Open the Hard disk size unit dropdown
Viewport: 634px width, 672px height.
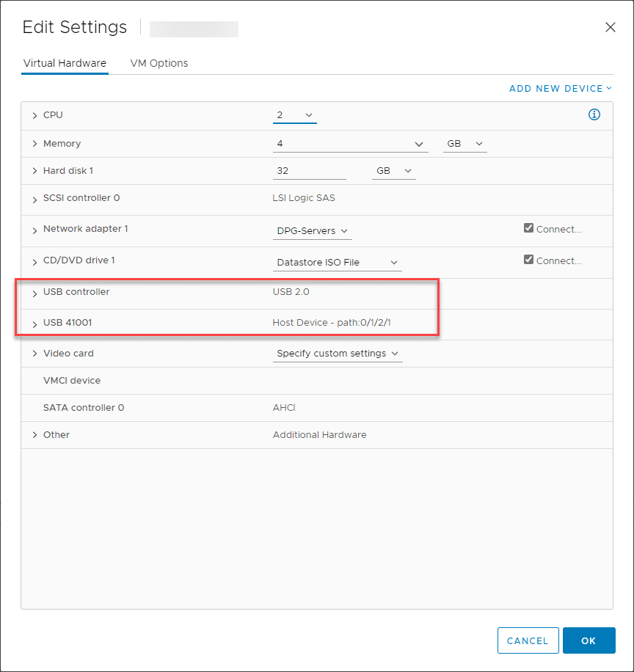click(x=394, y=171)
